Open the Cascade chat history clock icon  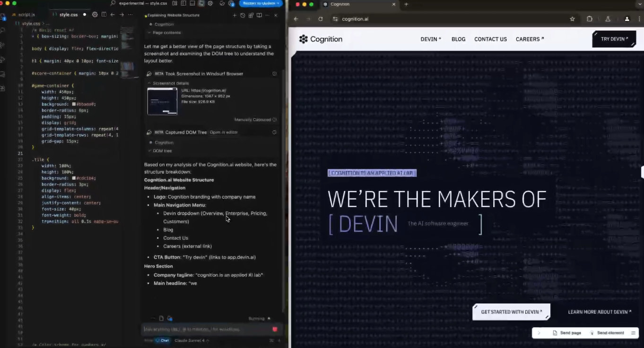pyautogui.click(x=243, y=15)
